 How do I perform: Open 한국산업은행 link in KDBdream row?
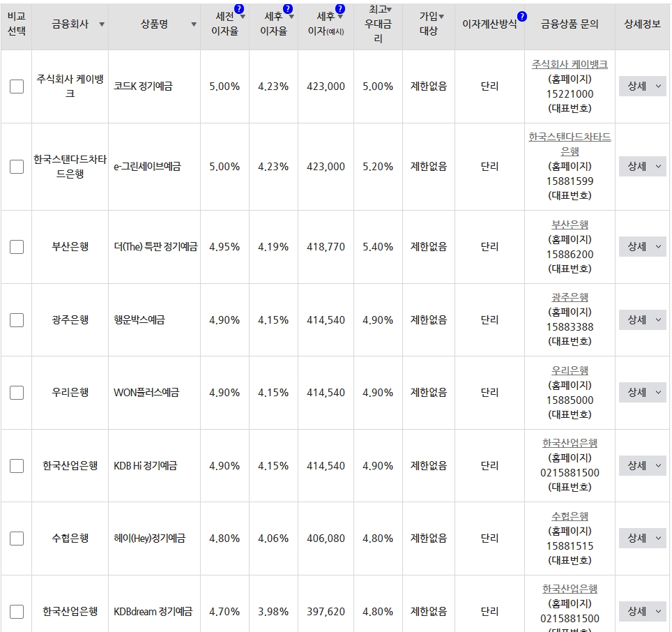tap(570, 589)
